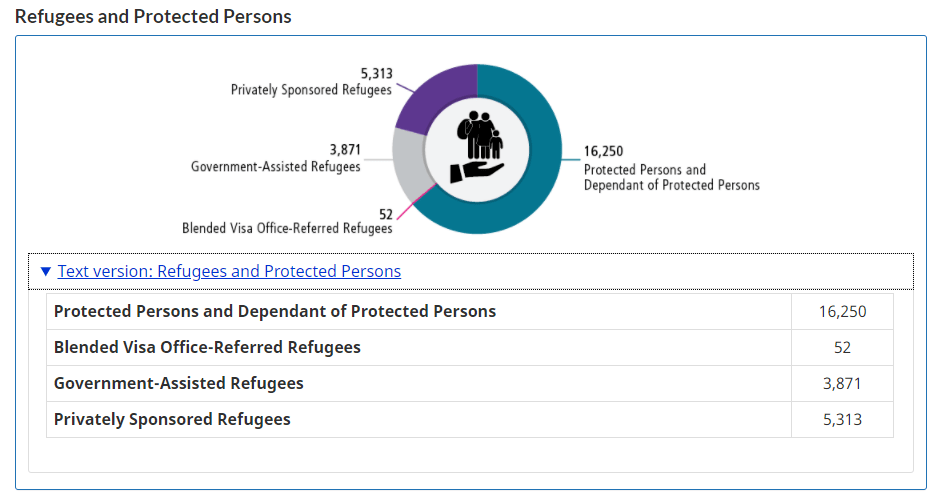The height and width of the screenshot is (504, 943).
Task: Click the family-in-hand icon at chart center
Action: click(477, 148)
